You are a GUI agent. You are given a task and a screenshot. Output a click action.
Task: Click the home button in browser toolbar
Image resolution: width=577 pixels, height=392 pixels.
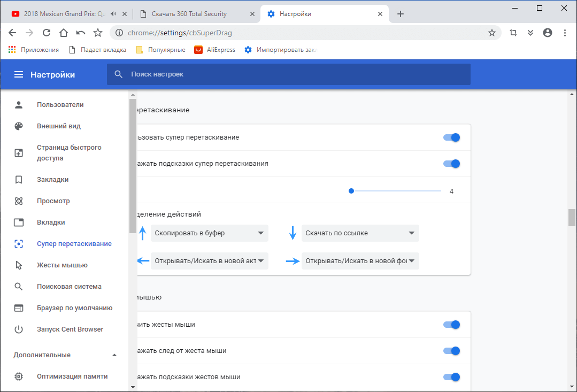coord(64,33)
